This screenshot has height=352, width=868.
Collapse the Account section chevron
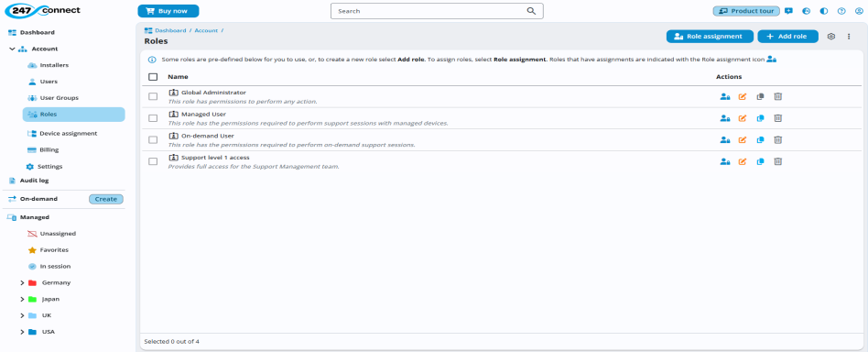click(12, 49)
